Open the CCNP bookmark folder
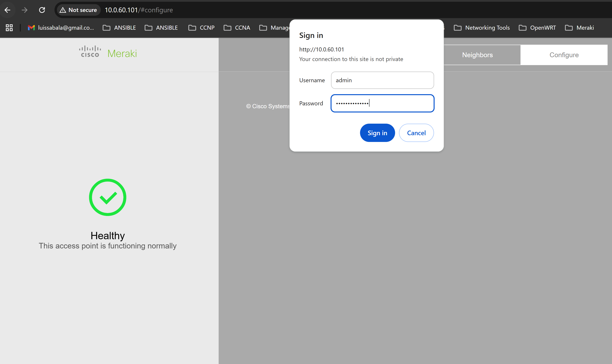Screen dimensions: 612x364 coord(201,28)
